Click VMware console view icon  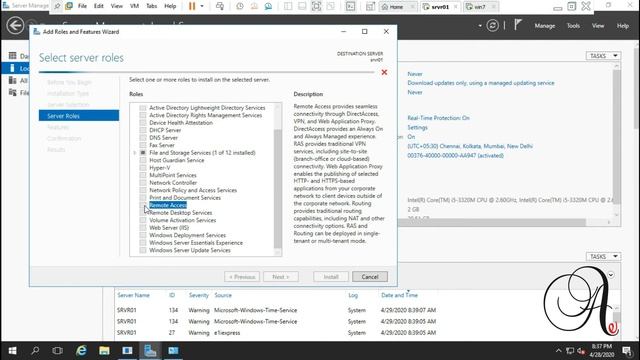[x=350, y=6]
